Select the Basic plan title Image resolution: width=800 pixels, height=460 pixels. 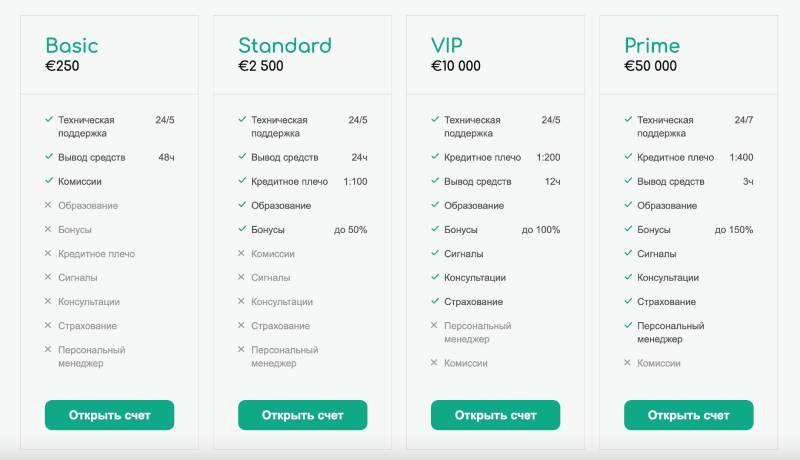(x=72, y=45)
